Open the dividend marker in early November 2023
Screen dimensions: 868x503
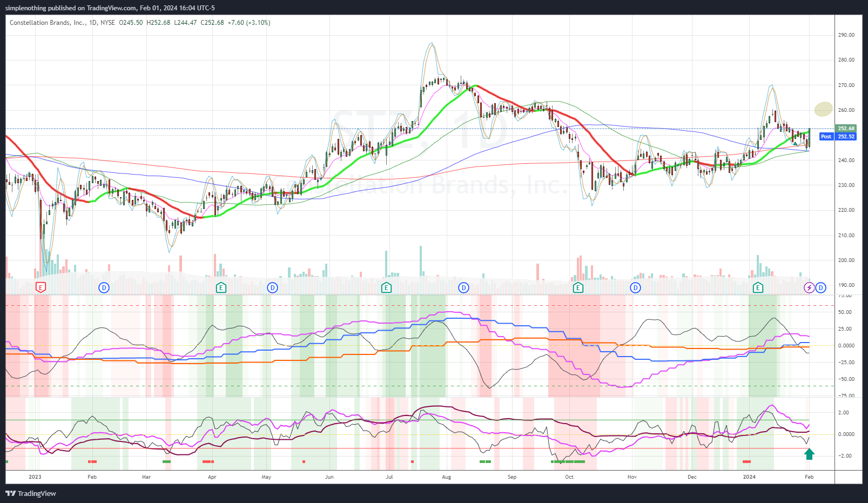coord(636,287)
